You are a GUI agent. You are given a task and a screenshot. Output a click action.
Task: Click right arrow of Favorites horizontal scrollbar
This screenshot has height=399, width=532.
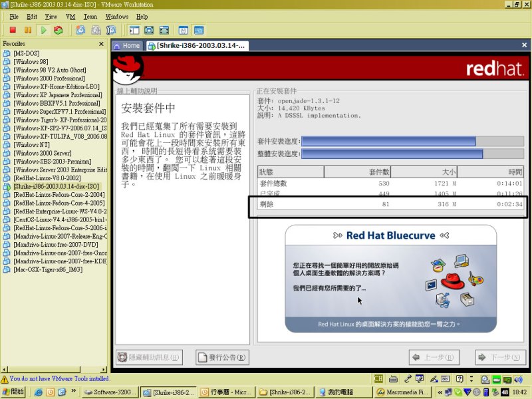[104, 370]
